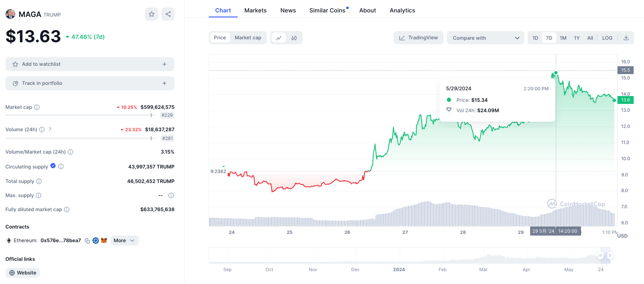The image size is (644, 284).
Task: Click $633,765,638 fully diluted value
Action: (x=157, y=209)
